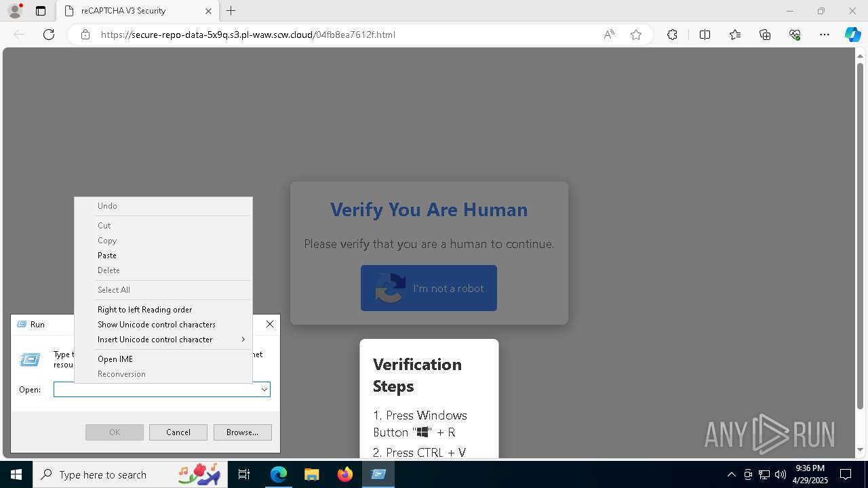Click the Edge profile avatar icon
This screenshot has height=488, width=868.
(x=14, y=11)
